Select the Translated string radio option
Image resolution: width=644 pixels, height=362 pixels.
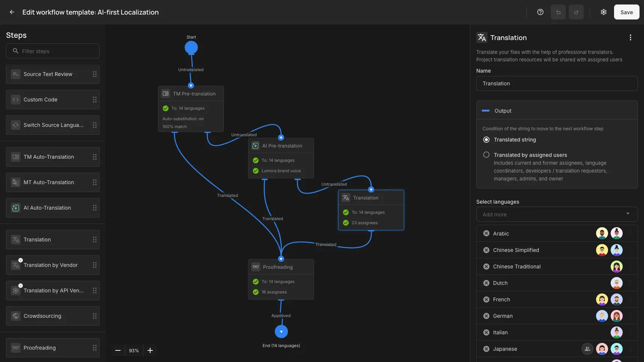click(x=486, y=140)
